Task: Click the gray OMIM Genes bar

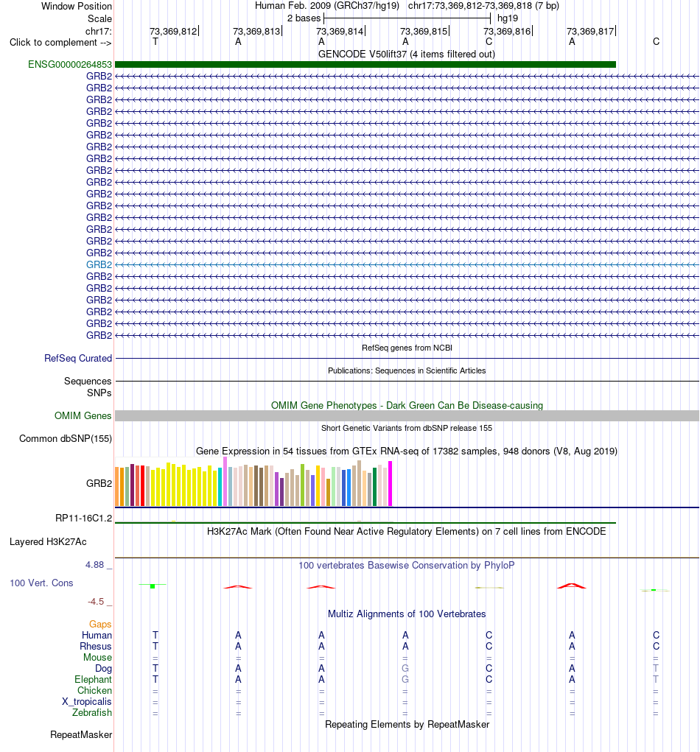Action: (407, 416)
